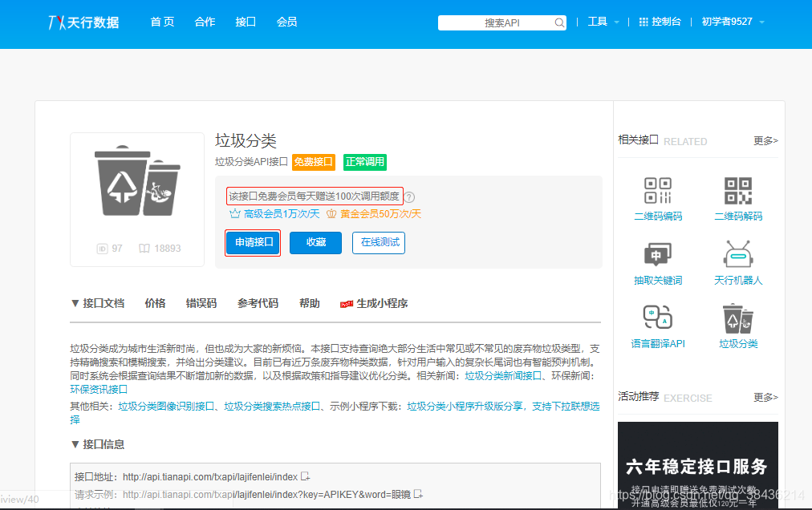The width and height of the screenshot is (812, 510).
Task: Expand the 工具 dropdown menu
Action: (603, 22)
